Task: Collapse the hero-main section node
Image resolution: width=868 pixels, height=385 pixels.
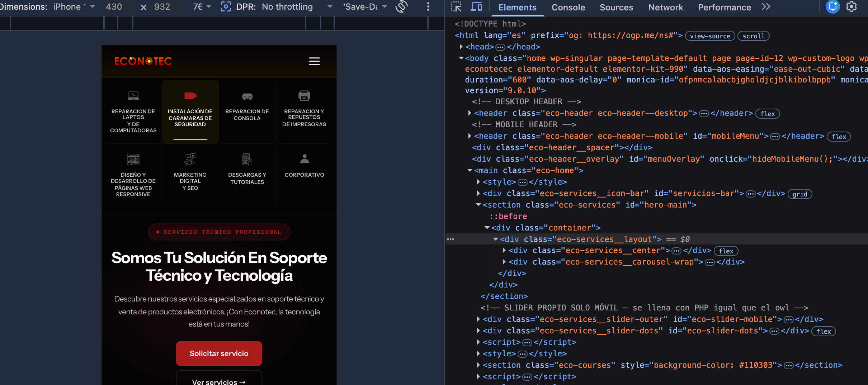Action: pyautogui.click(x=478, y=205)
